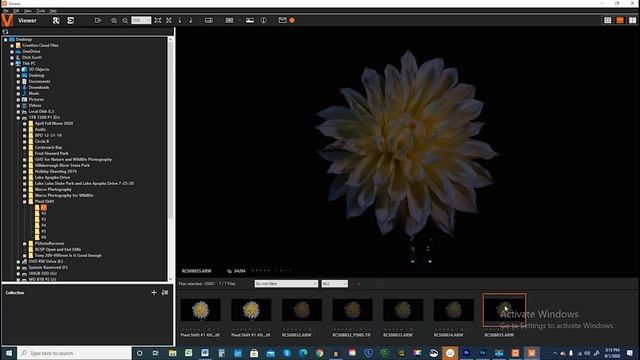The height and width of the screenshot is (360, 640).
Task: Click the Windows Start button
Action: tap(9, 353)
